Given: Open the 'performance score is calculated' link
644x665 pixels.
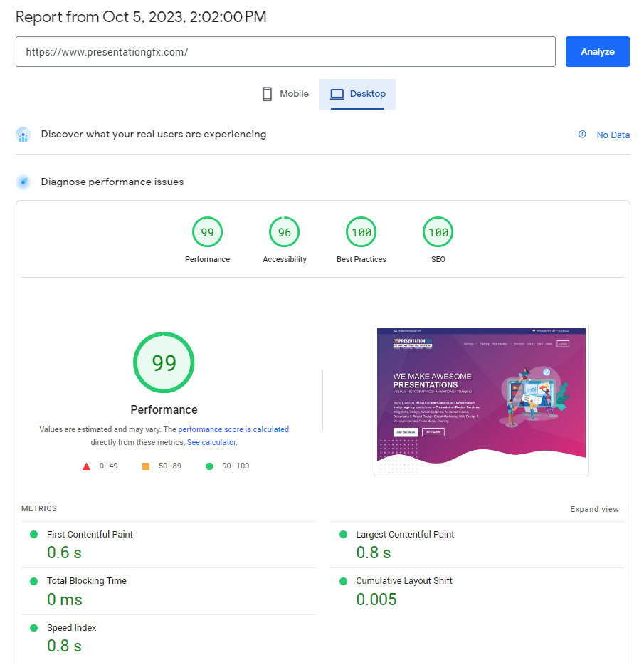Looking at the screenshot, I should 233,429.
